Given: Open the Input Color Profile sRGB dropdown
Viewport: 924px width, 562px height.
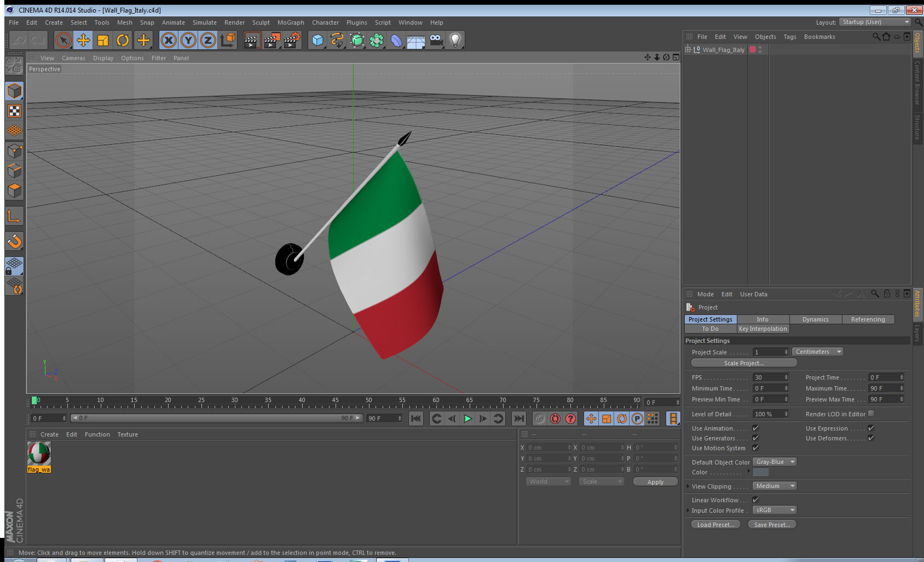Looking at the screenshot, I should 775,510.
